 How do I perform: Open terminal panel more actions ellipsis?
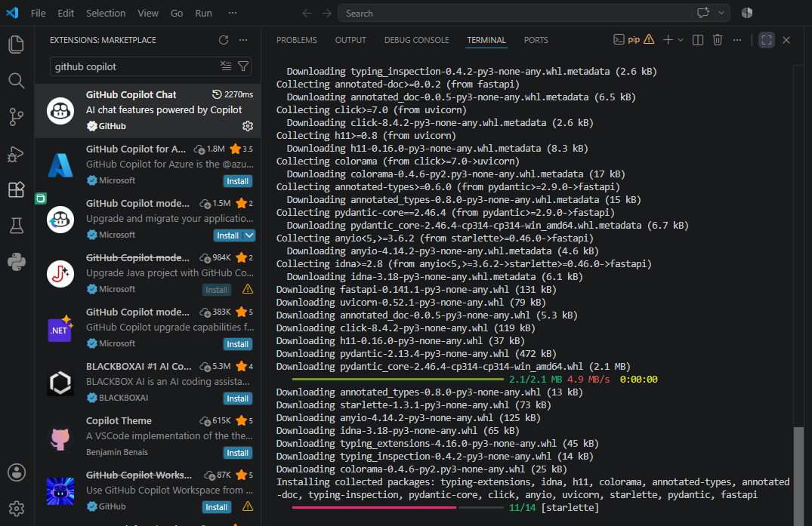737,40
